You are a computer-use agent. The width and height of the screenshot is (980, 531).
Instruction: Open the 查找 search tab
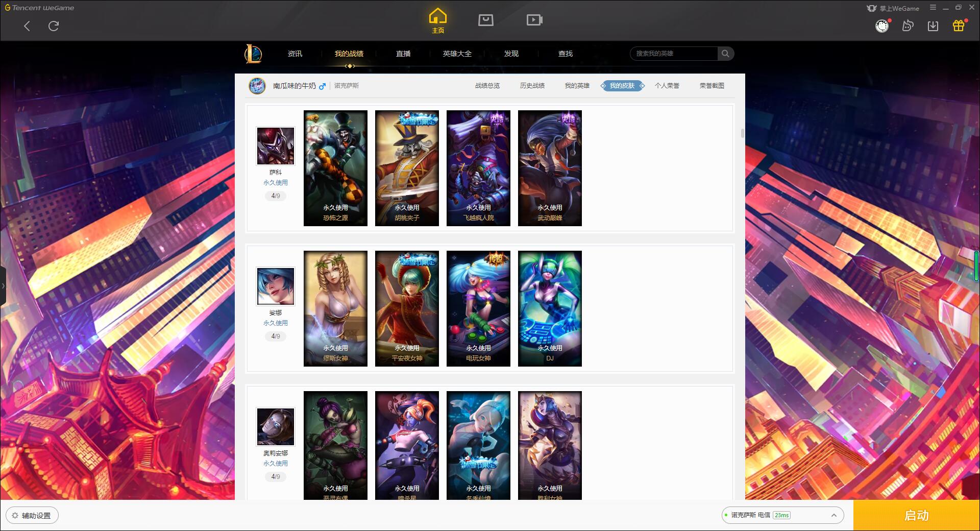click(x=566, y=54)
